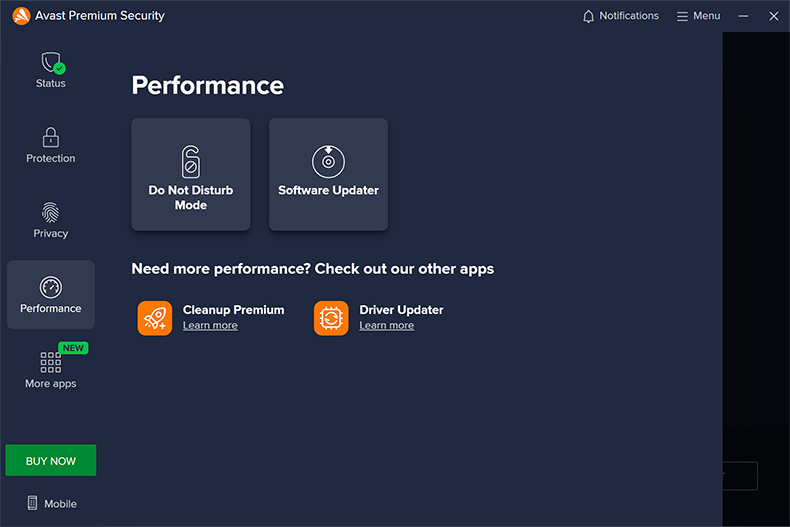
Task: Open the Status shield icon
Action: pyautogui.click(x=51, y=63)
